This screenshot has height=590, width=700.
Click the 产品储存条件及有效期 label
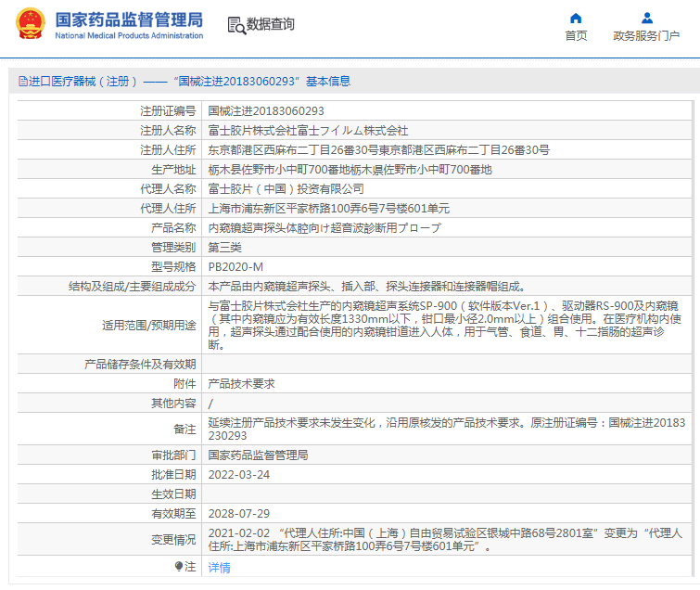click(x=140, y=365)
